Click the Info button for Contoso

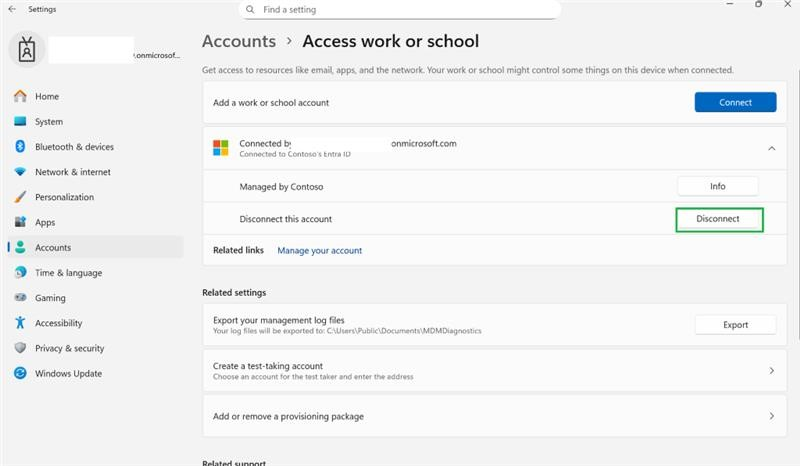(717, 186)
